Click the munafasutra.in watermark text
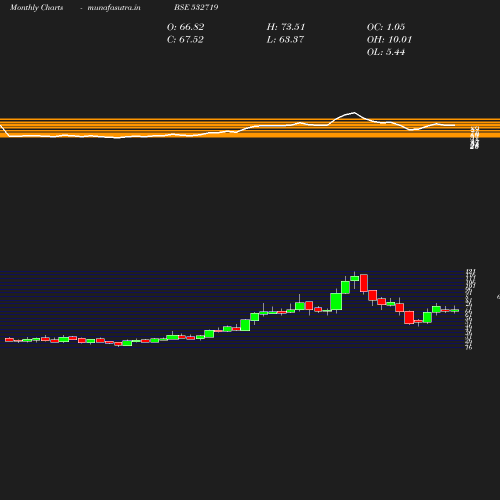 [x=114, y=7]
